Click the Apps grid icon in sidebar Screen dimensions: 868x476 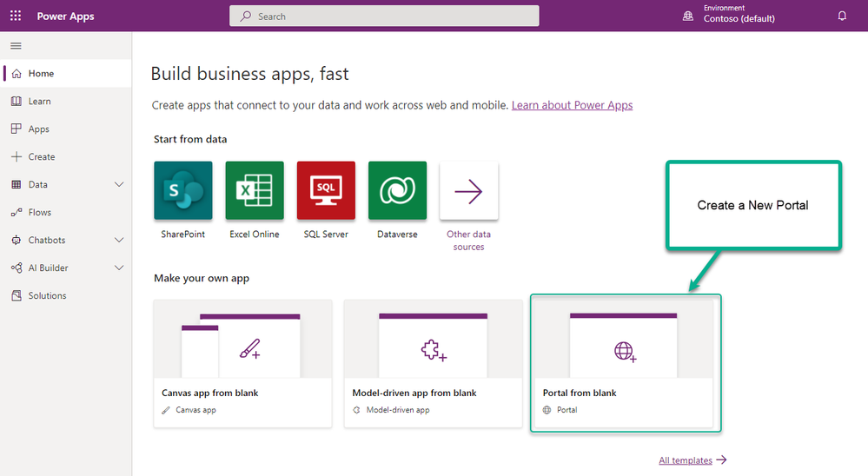[17, 129]
